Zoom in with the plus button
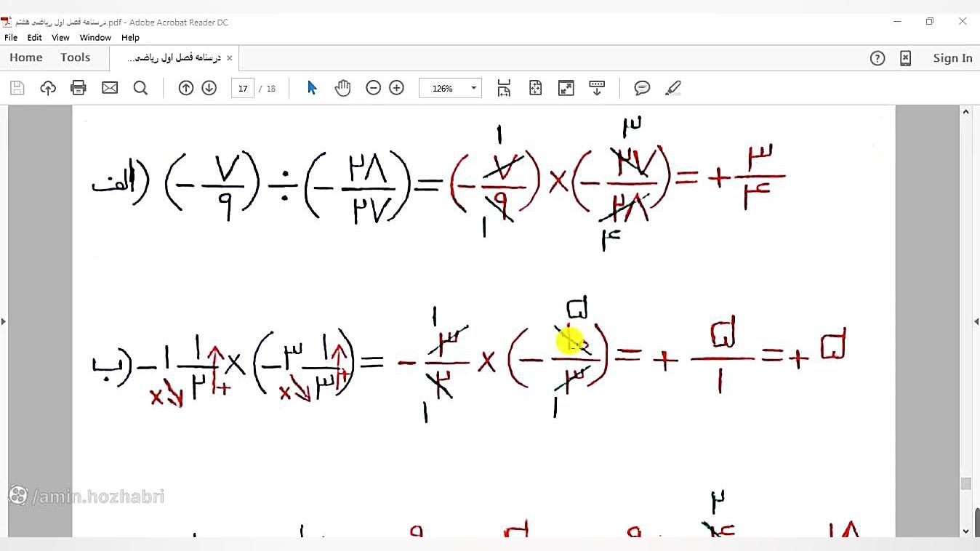The image size is (980, 551). [397, 88]
